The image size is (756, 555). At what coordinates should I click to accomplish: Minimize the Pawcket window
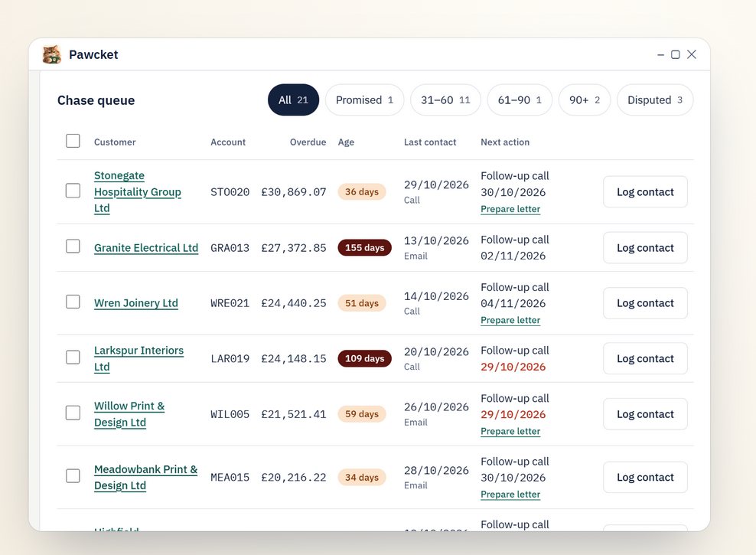click(660, 55)
